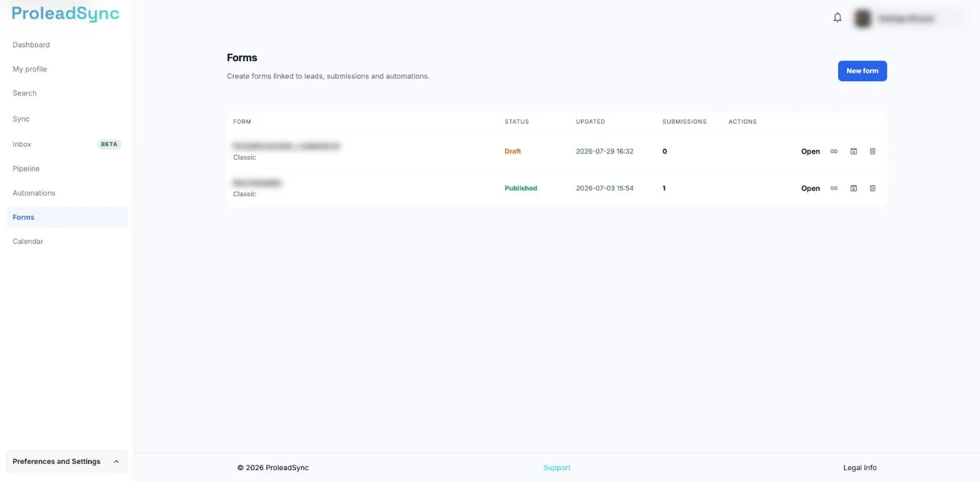Screen dimensions: 980x482
Task: Go to Dashboard in sidebar
Action: coord(31,45)
